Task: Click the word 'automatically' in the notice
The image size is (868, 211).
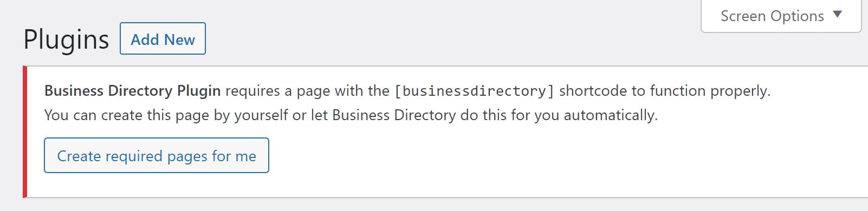Action: coord(611,115)
